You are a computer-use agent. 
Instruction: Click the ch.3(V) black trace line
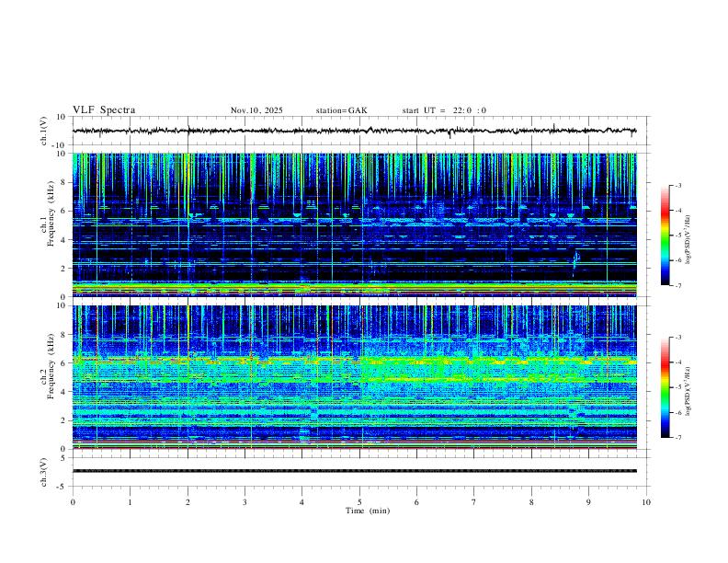(x=355, y=471)
